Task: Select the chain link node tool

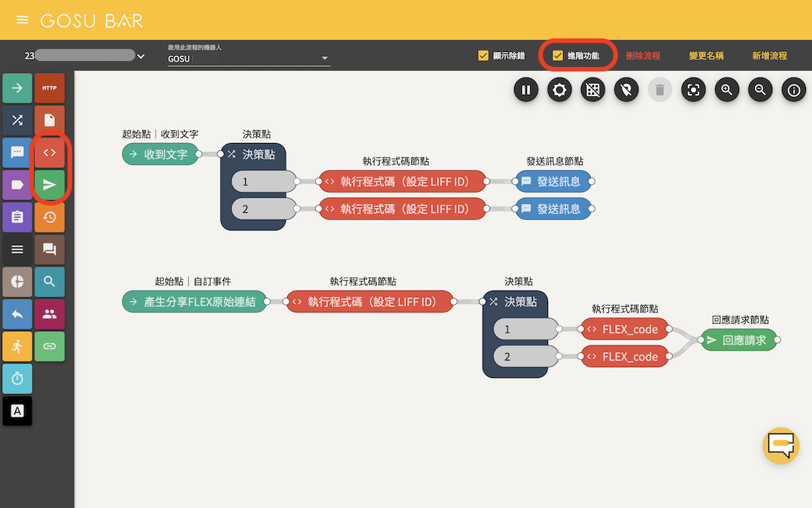Action: 50,346
